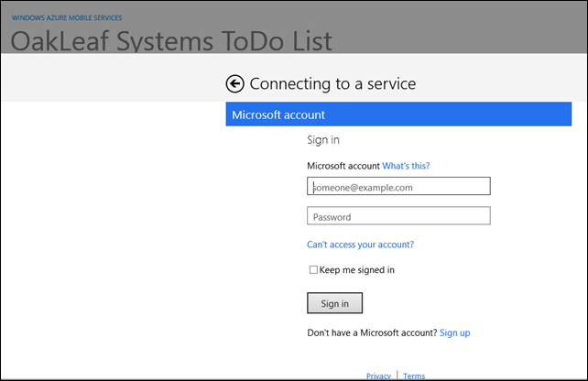Click the "Sign in" heading above the form

point(323,140)
